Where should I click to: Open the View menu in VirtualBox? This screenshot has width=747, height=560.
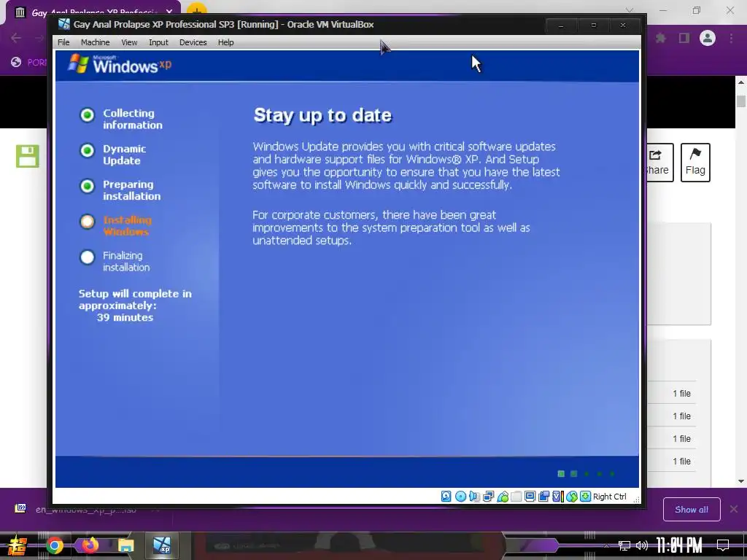tap(129, 42)
